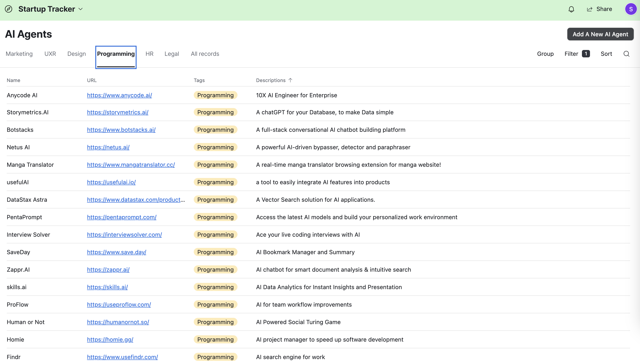Click the Programming tag in Anycode AI row
Image resolution: width=640 pixels, height=364 pixels.
click(215, 95)
